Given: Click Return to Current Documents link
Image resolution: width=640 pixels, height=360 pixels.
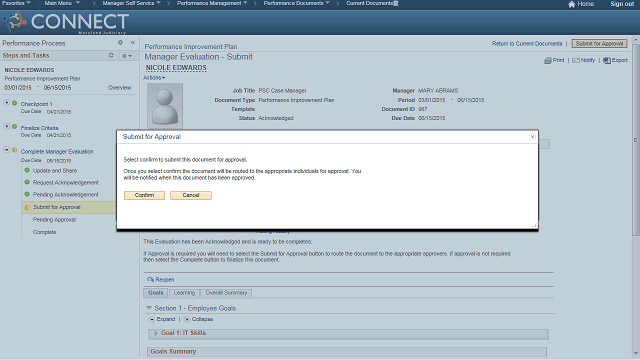Looking at the screenshot, I should pos(527,44).
